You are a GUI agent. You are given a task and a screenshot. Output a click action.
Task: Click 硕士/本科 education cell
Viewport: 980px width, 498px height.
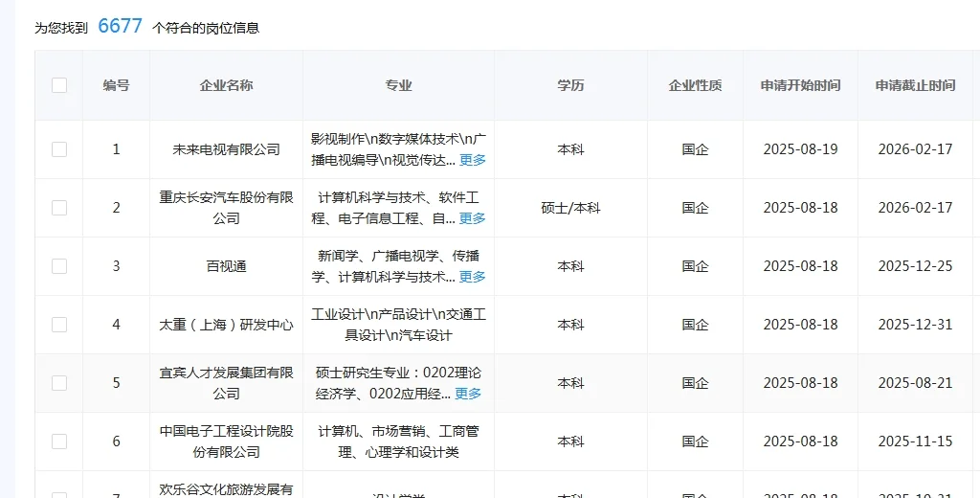tap(570, 208)
